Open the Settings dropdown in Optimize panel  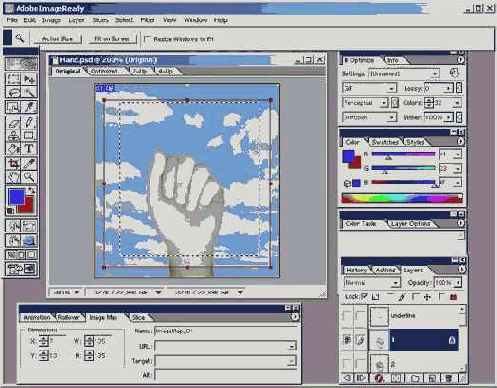click(x=404, y=74)
